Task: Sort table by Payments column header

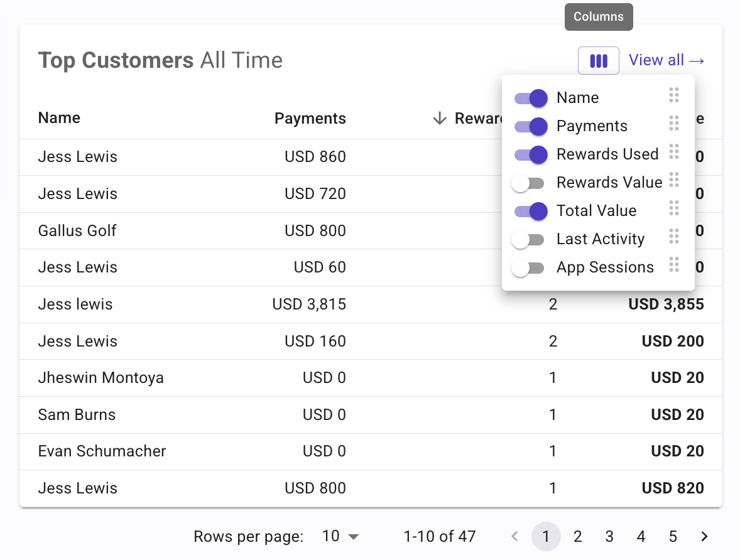Action: (310, 119)
